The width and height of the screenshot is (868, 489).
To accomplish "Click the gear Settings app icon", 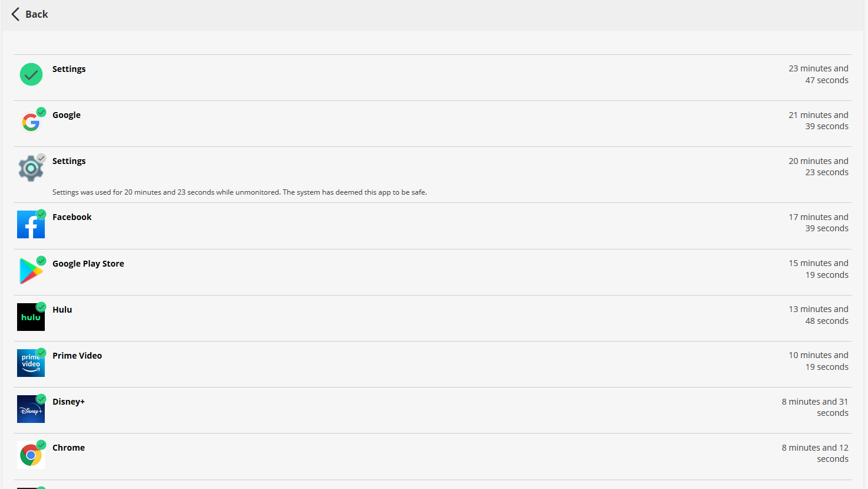I will point(31,169).
